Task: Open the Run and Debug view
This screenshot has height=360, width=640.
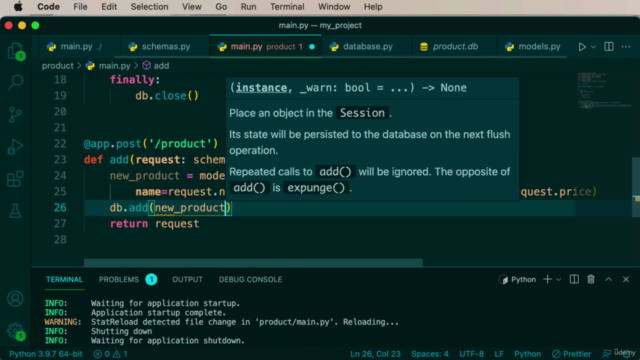Action: point(16,147)
